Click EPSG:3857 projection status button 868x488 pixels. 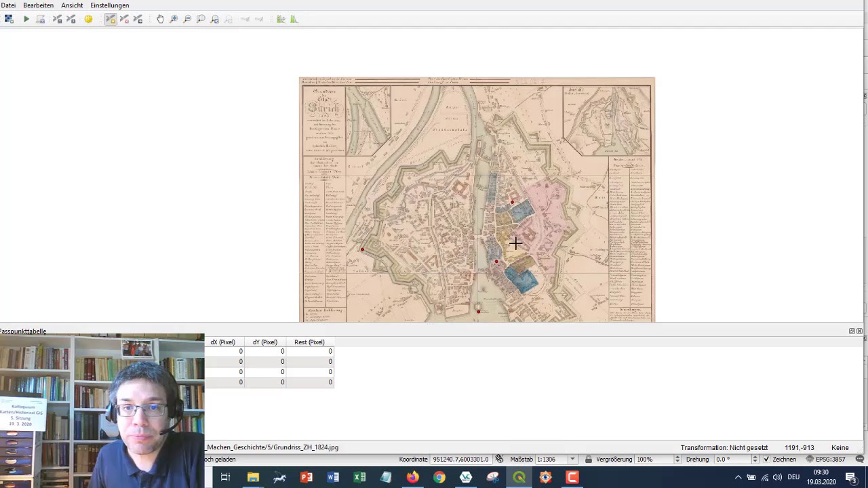(827, 459)
